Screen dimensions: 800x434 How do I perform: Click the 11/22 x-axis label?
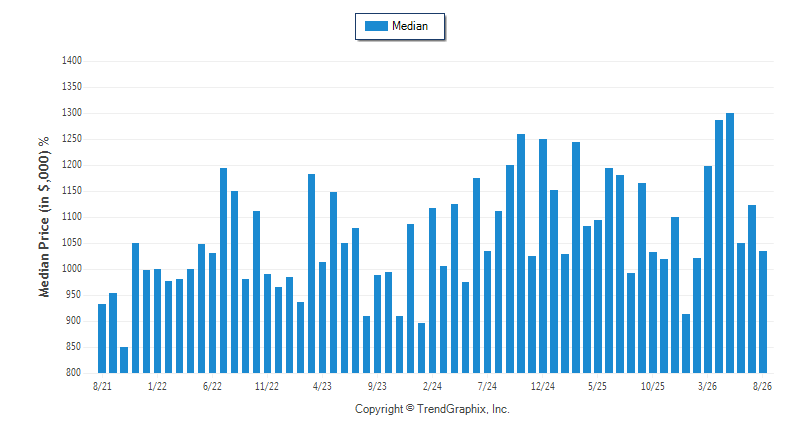[267, 387]
